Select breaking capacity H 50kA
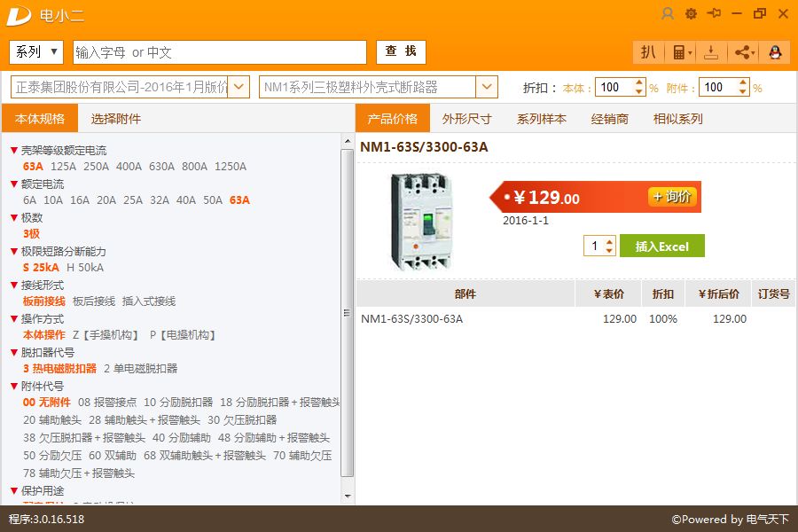798x532 pixels. tap(85, 267)
